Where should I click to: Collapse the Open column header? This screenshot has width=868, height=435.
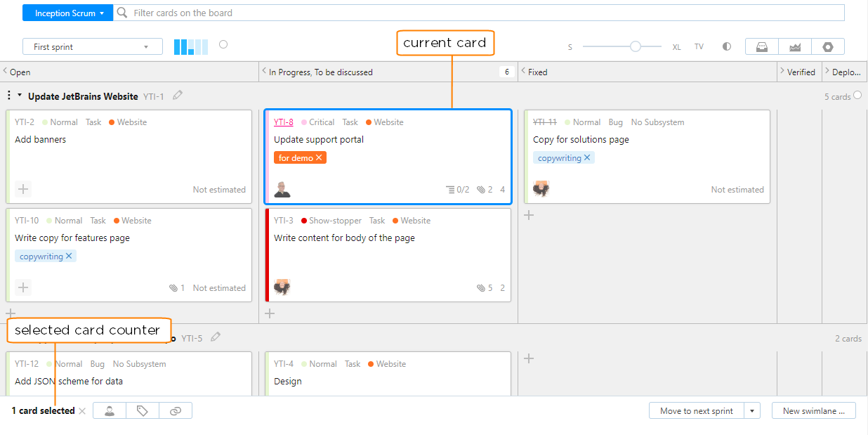coord(5,72)
